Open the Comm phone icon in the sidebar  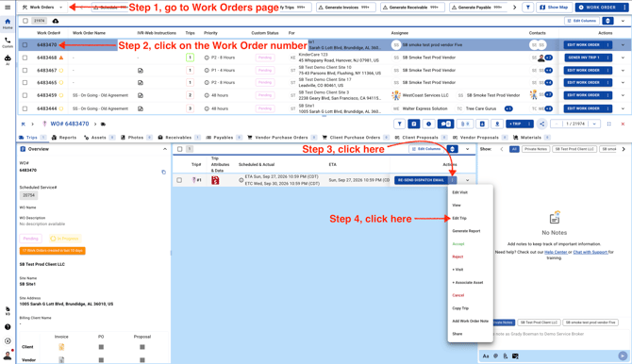pyautogui.click(x=8, y=42)
